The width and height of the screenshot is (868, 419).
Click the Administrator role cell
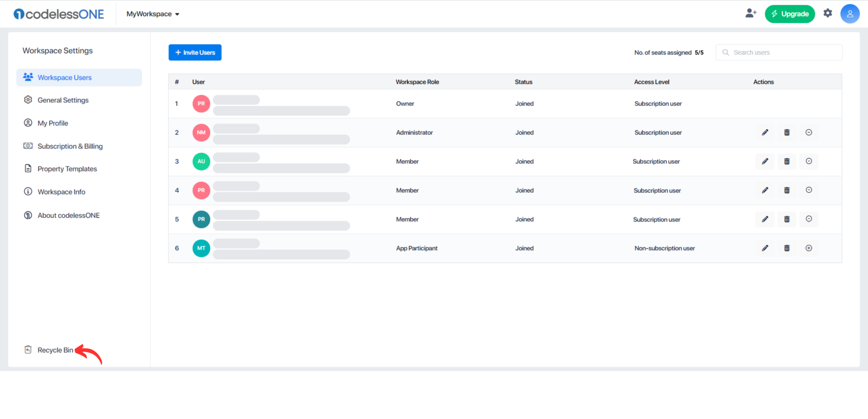coord(414,133)
